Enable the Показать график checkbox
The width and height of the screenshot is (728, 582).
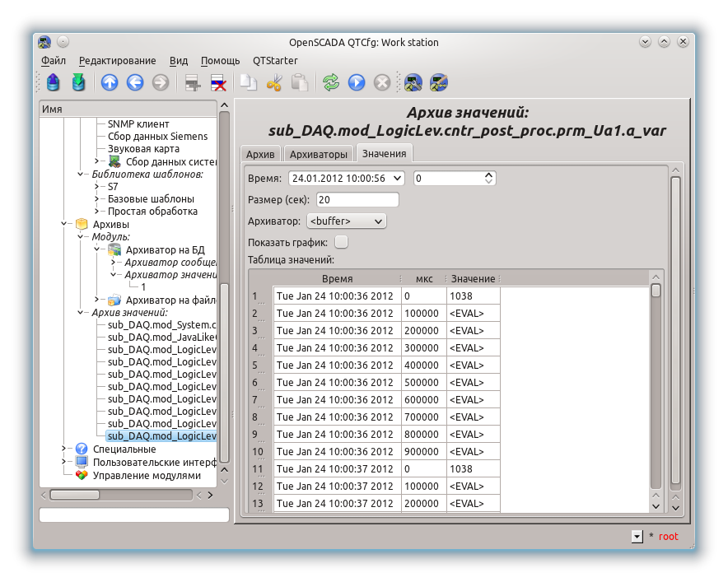pyautogui.click(x=341, y=242)
